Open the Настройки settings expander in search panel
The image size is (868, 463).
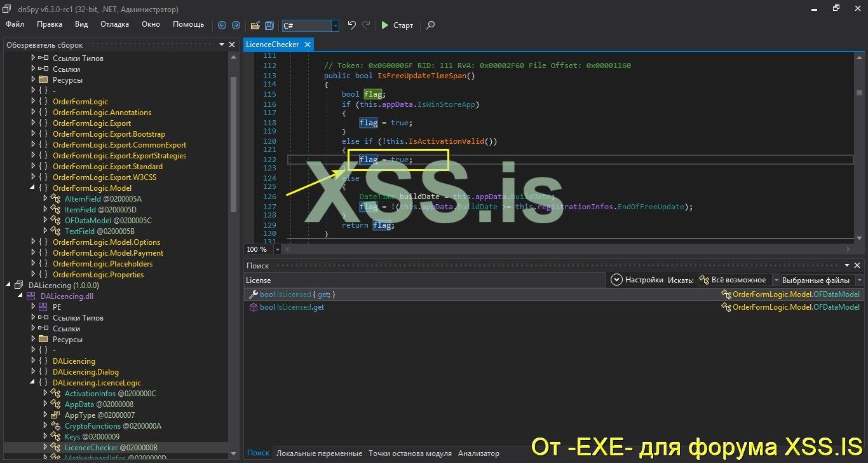(616, 280)
